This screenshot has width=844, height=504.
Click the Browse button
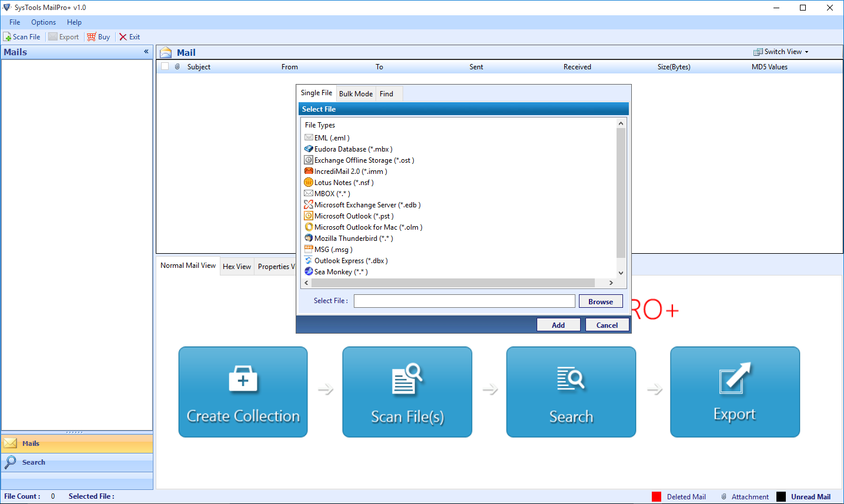(x=601, y=301)
